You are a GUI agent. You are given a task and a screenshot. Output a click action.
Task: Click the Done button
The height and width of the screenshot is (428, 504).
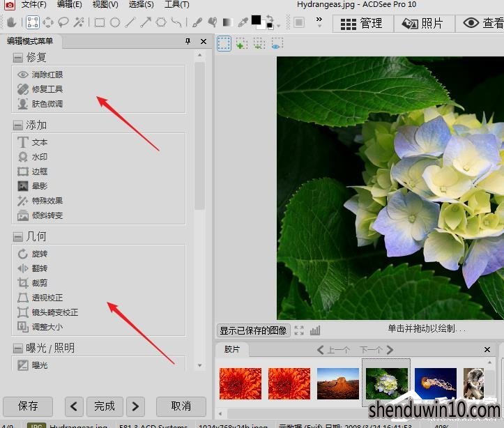[105, 406]
